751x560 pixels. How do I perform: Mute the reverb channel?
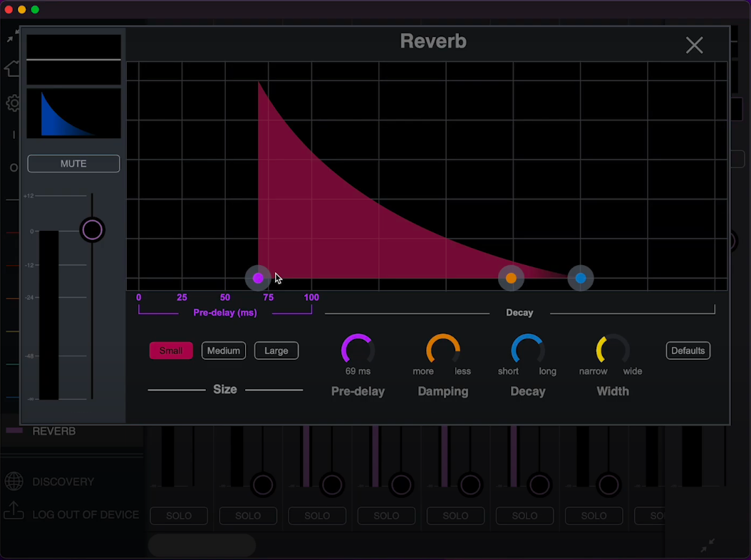click(73, 164)
